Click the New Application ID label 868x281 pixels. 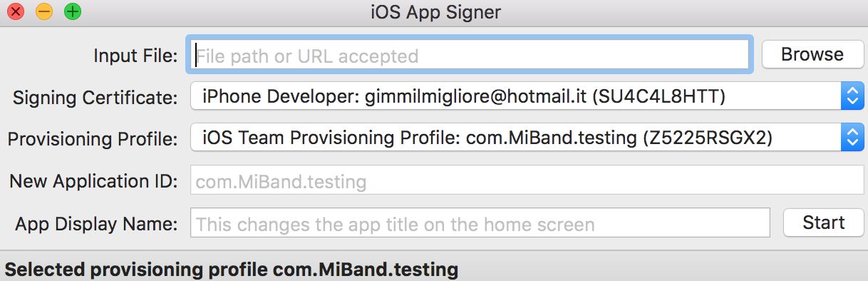coord(93,181)
